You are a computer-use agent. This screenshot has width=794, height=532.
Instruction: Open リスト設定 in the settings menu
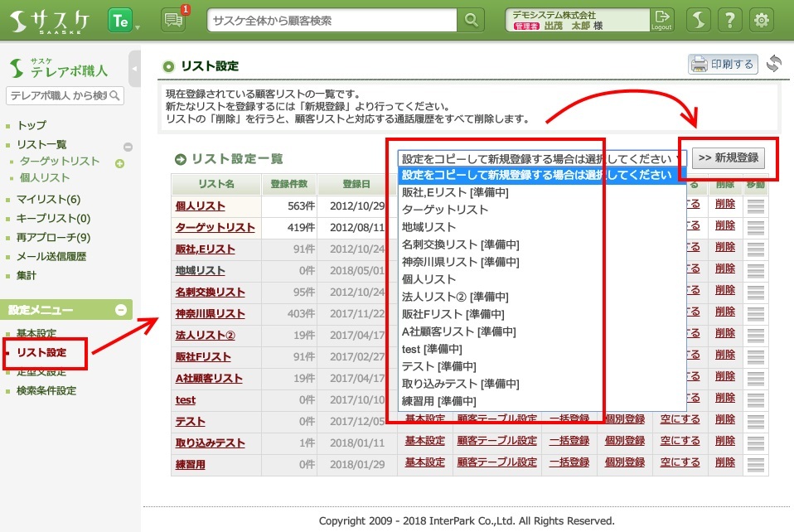41,353
